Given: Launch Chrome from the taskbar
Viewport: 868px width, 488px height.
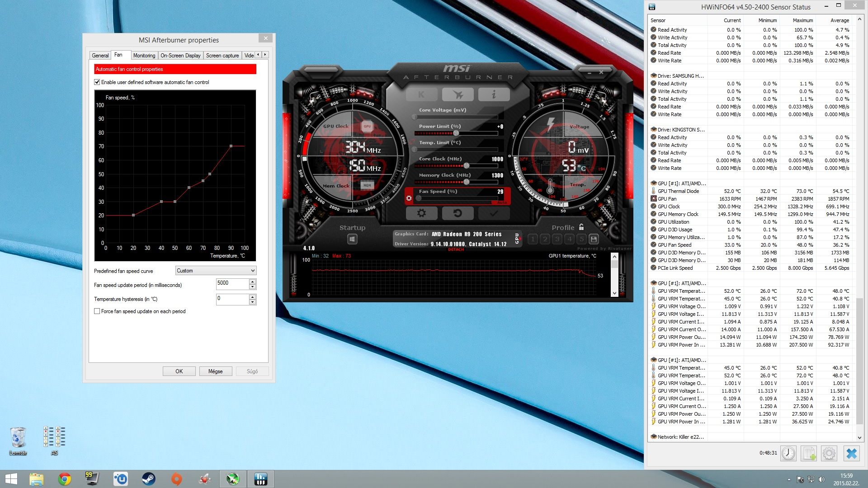Looking at the screenshot, I should 65,479.
